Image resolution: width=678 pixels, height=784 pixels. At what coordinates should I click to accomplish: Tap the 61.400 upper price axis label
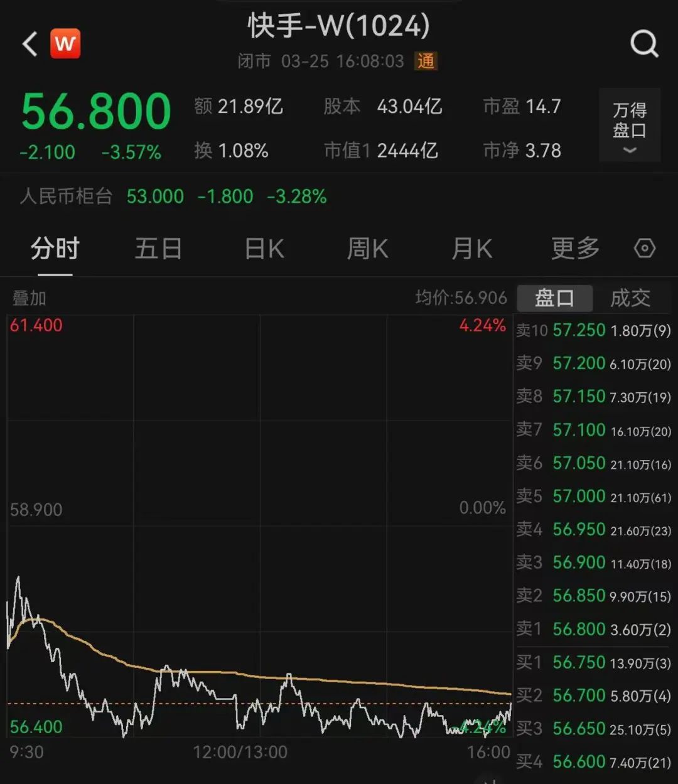click(x=36, y=326)
